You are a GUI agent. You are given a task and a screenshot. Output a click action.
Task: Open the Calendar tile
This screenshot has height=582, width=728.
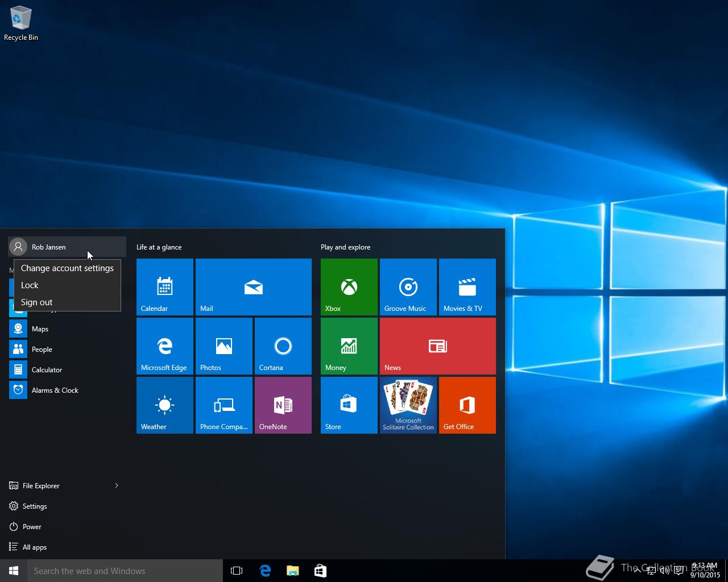[x=165, y=287]
